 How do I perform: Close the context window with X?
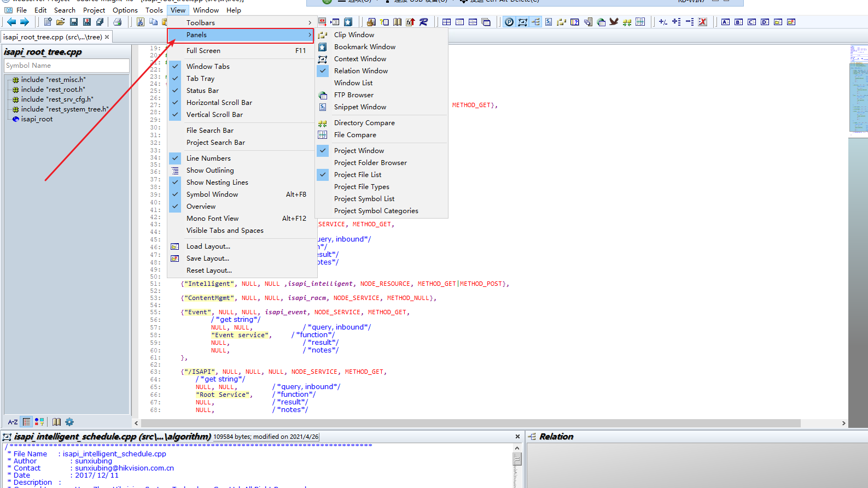click(517, 437)
